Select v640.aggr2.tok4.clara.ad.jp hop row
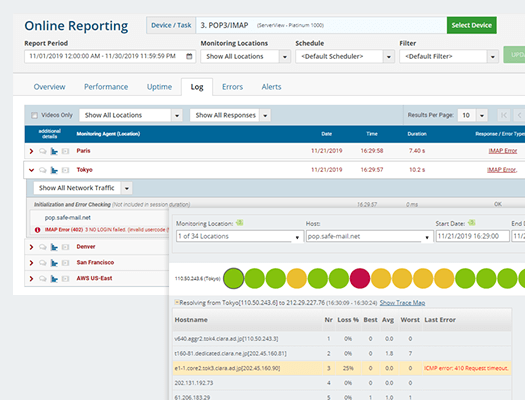Viewport: 525px width, 400px height. point(342,339)
